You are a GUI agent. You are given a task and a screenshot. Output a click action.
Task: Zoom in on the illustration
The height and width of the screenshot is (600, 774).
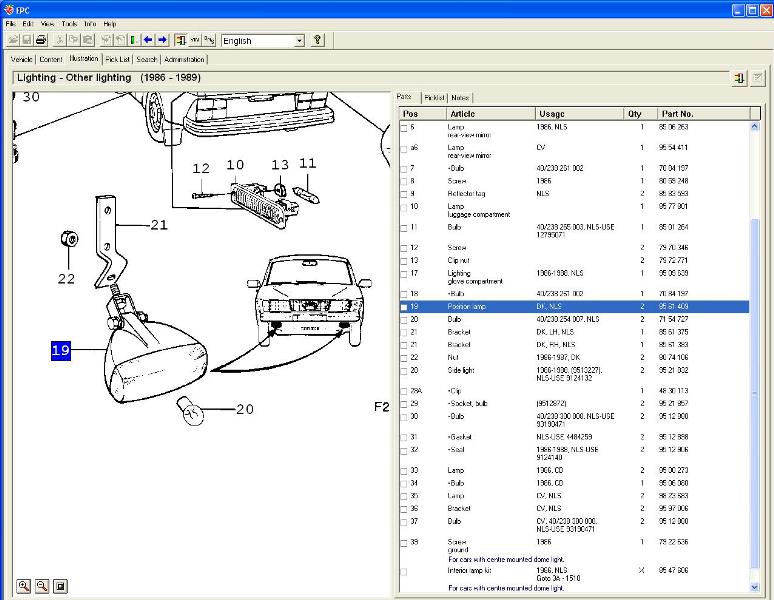[x=24, y=585]
